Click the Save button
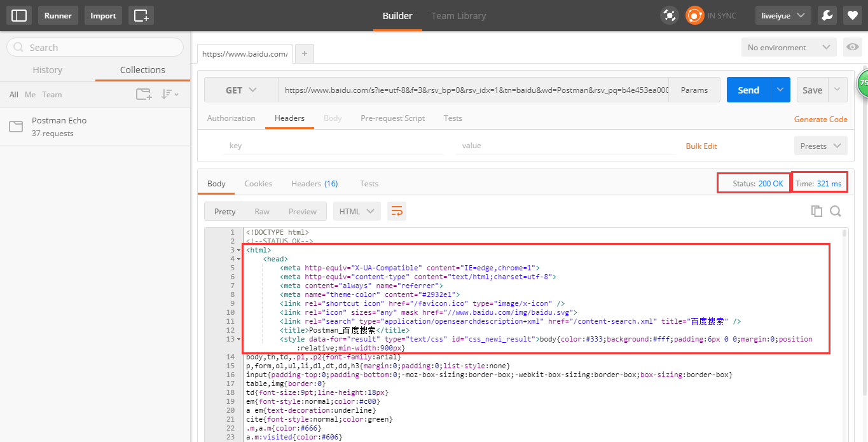 (x=813, y=90)
